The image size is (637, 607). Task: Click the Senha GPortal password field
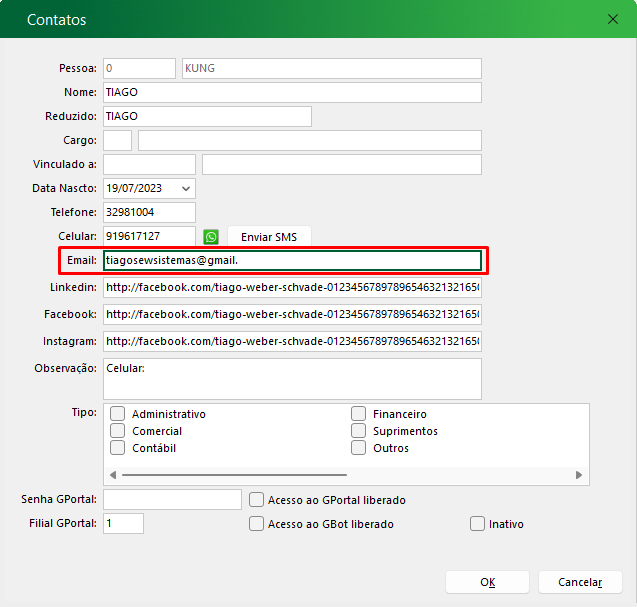pos(172,500)
